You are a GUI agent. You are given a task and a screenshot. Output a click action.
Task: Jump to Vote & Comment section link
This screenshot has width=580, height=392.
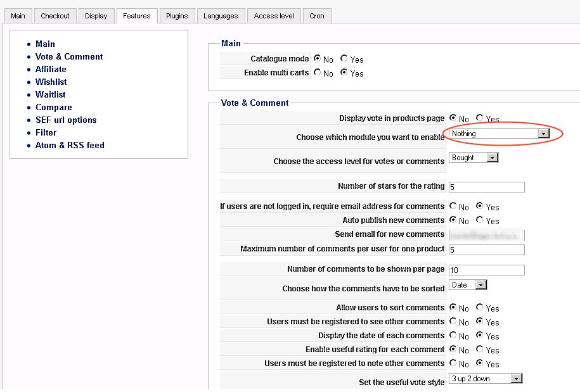coord(69,56)
